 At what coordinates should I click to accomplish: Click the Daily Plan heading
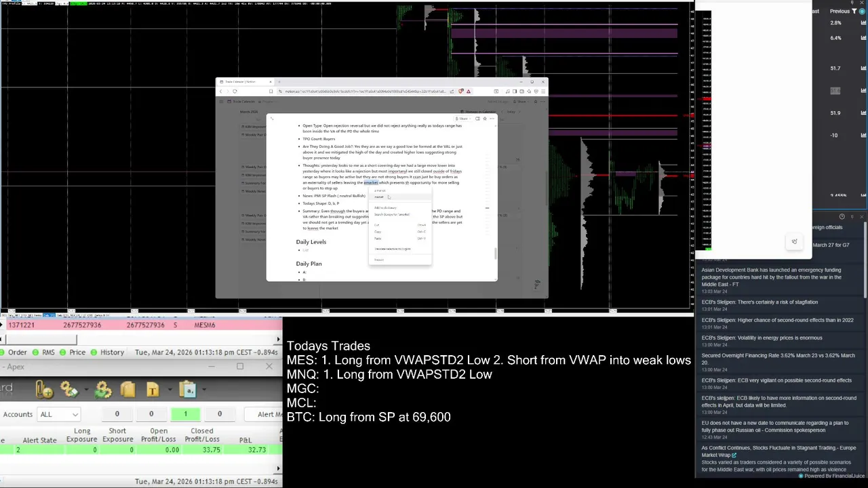pyautogui.click(x=309, y=264)
